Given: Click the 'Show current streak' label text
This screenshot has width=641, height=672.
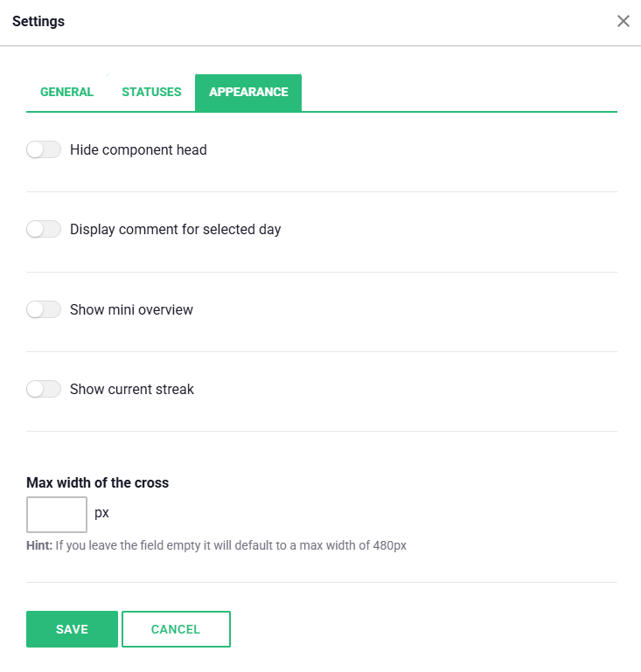Looking at the screenshot, I should click(132, 389).
